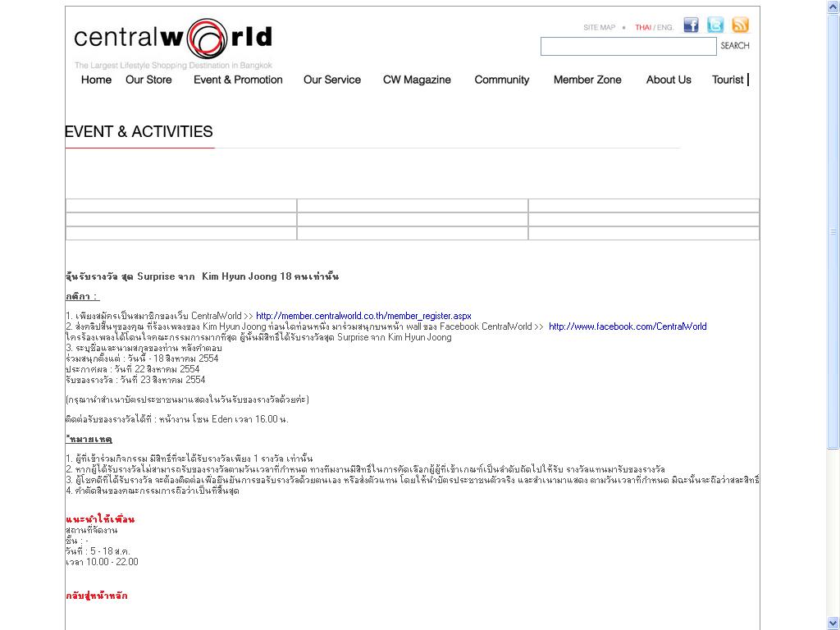
Task: Open the CentralWorld Twitter icon
Action: [x=715, y=25]
